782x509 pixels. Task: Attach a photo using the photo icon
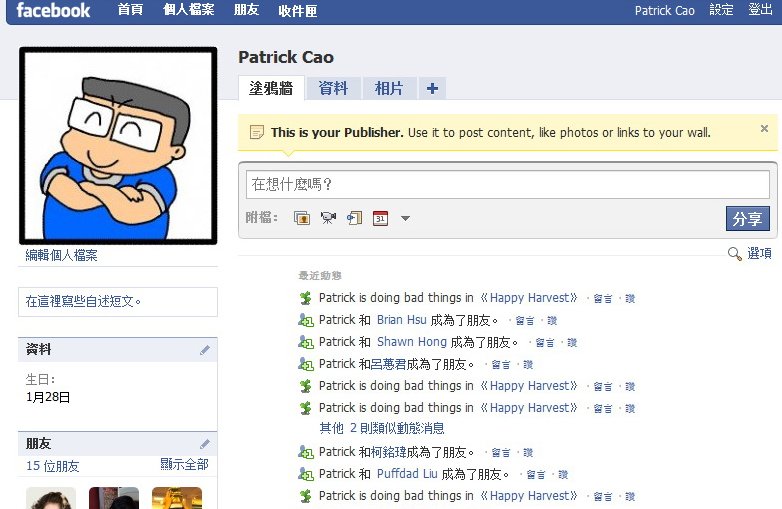[x=302, y=218]
